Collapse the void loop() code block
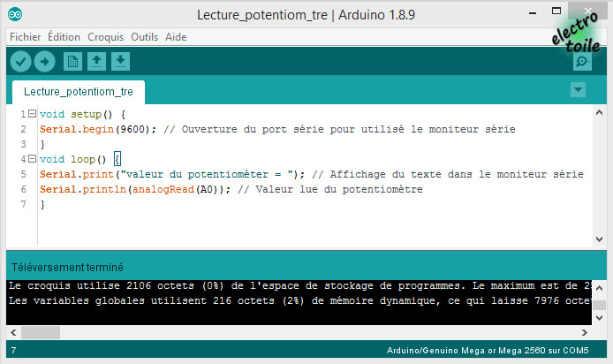Screen dimensions: 613x364 point(33,159)
